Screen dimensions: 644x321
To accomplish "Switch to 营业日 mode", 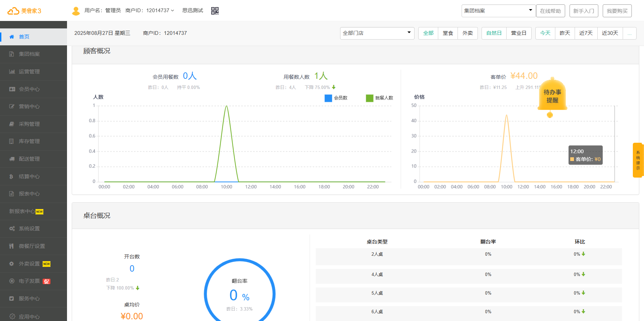I will [x=518, y=33].
